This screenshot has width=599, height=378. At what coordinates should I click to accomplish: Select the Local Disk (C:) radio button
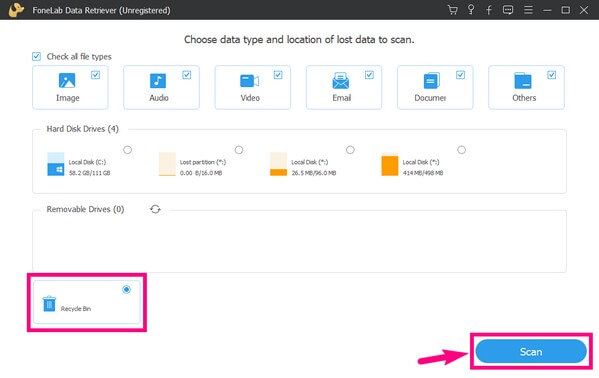point(128,150)
